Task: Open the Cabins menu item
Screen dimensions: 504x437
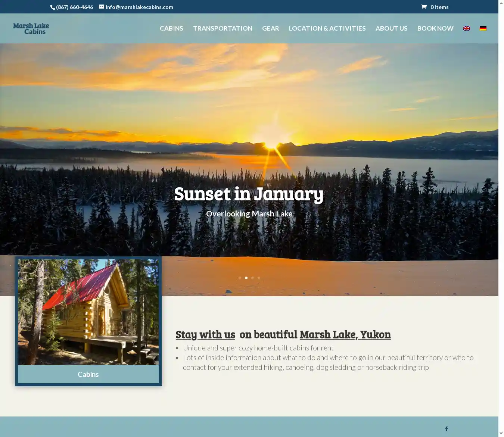Action: point(171,28)
